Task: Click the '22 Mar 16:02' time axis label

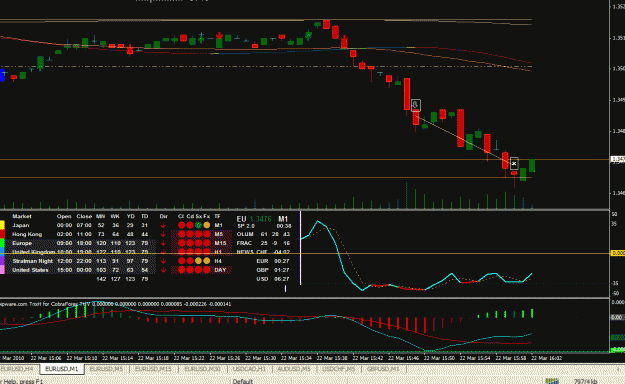Action: pyautogui.click(x=546, y=358)
